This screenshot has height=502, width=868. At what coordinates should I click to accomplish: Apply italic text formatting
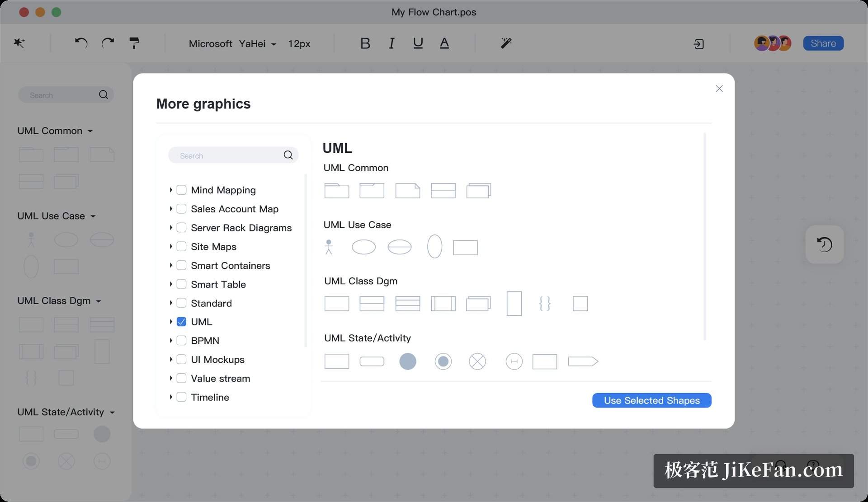(392, 43)
